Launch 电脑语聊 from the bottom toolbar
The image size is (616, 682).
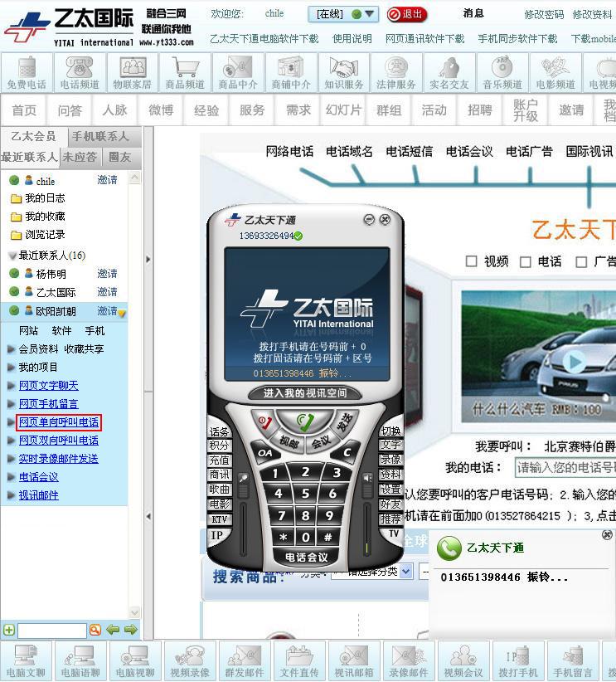(81, 660)
